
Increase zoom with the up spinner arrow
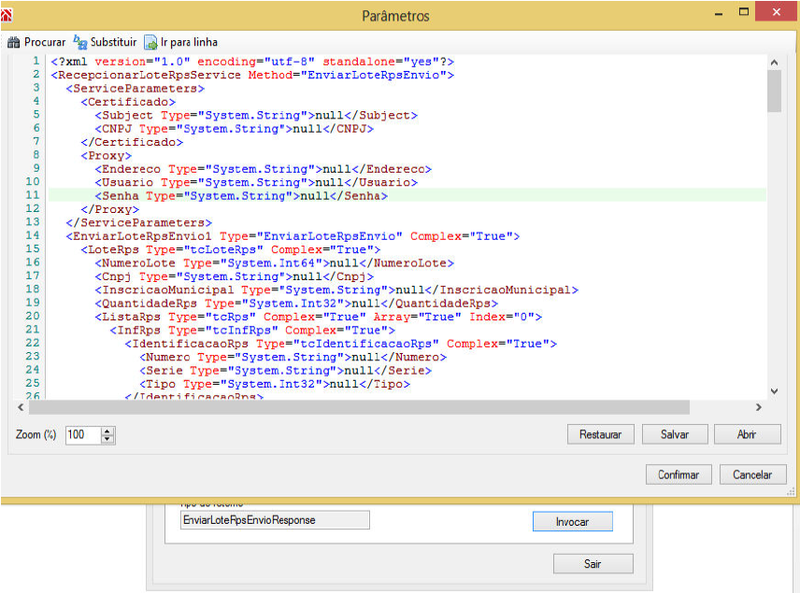click(x=108, y=431)
